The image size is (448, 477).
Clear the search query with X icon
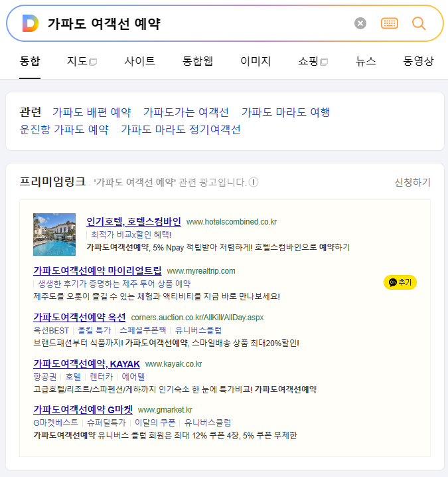[x=360, y=23]
